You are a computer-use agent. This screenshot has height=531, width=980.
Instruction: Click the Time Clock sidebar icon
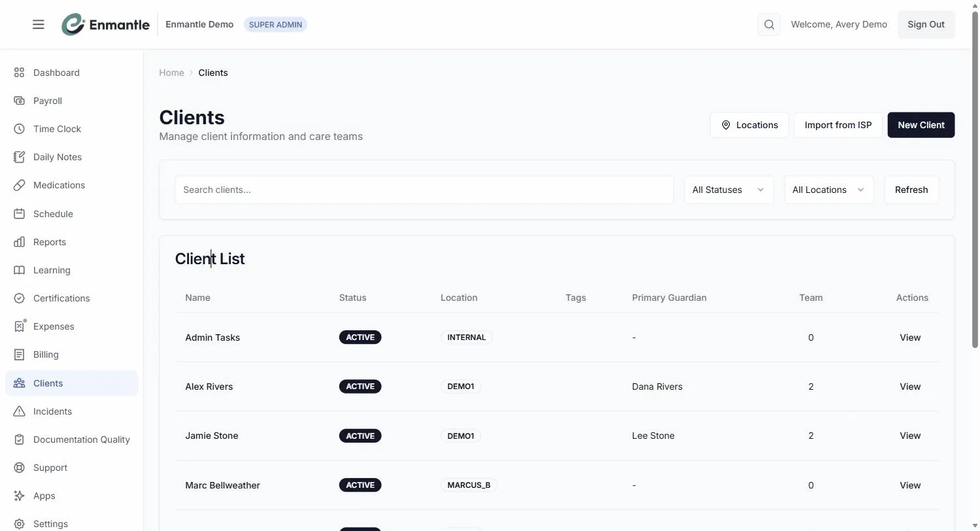click(19, 129)
